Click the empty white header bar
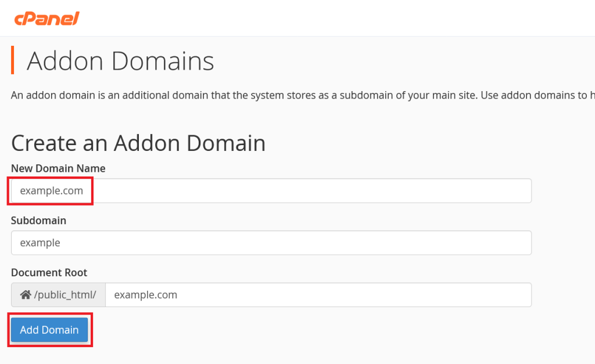 337,19
